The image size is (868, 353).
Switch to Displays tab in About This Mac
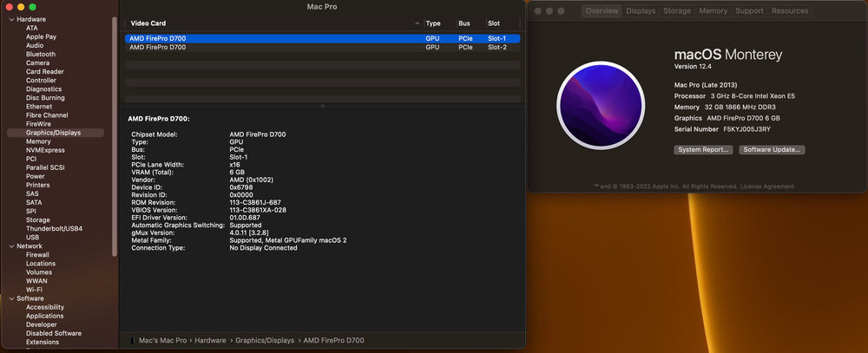coord(641,11)
